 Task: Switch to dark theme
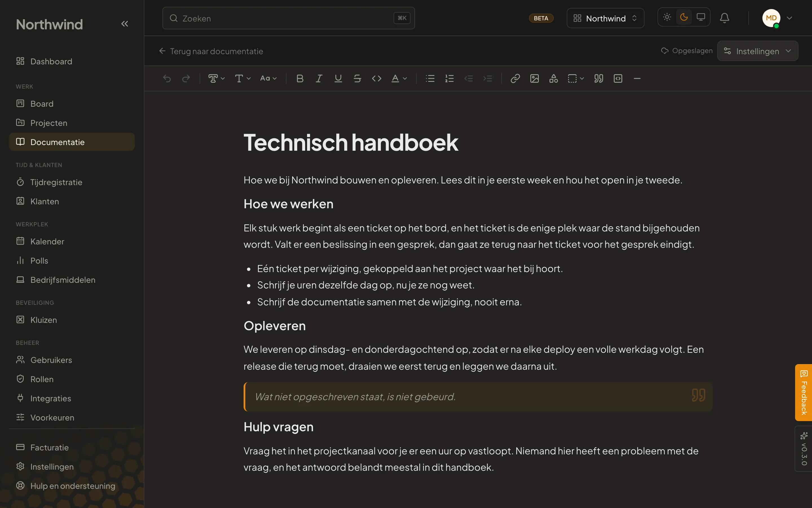click(x=684, y=17)
